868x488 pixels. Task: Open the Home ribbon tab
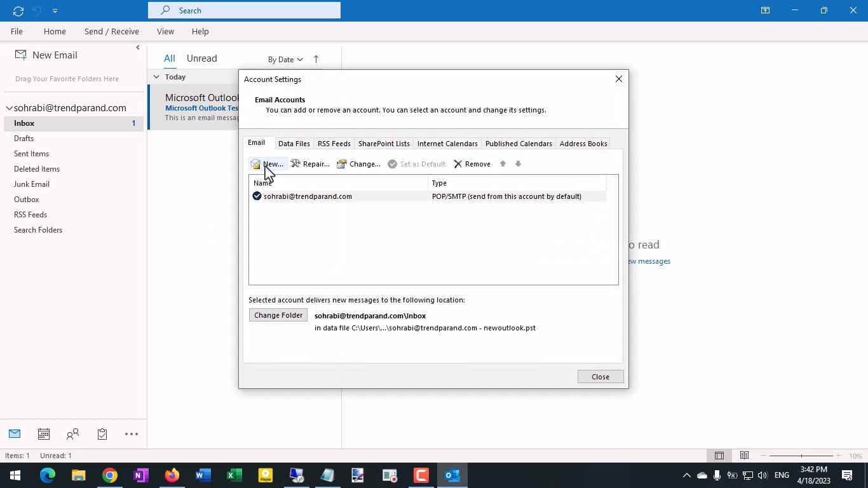(x=55, y=31)
